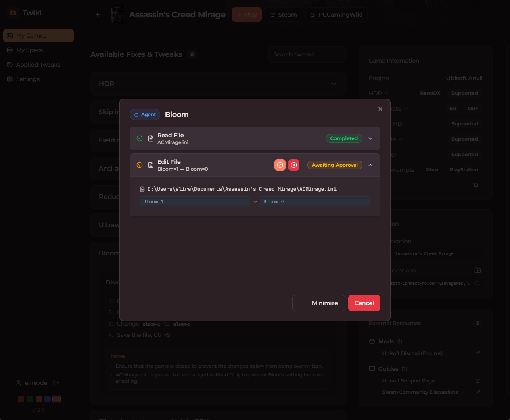Open Settings using the gear icon
Image resolution: width=510 pixels, height=420 pixels.
coord(10,79)
